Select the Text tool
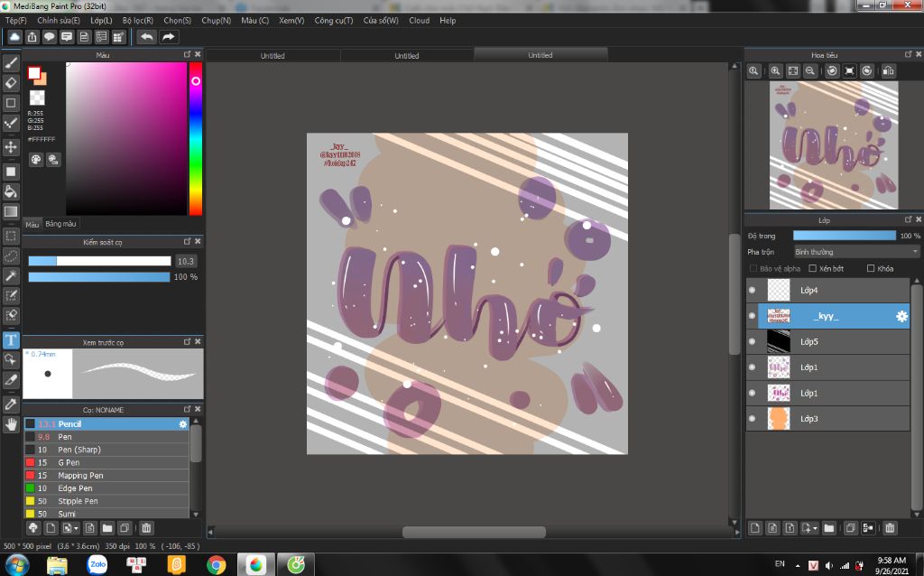The height and width of the screenshot is (576, 924). coord(11,339)
